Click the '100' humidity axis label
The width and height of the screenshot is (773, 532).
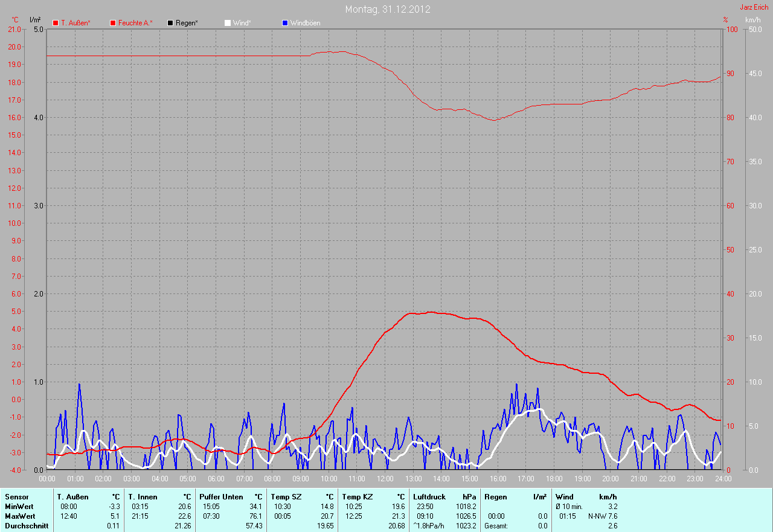[731, 29]
